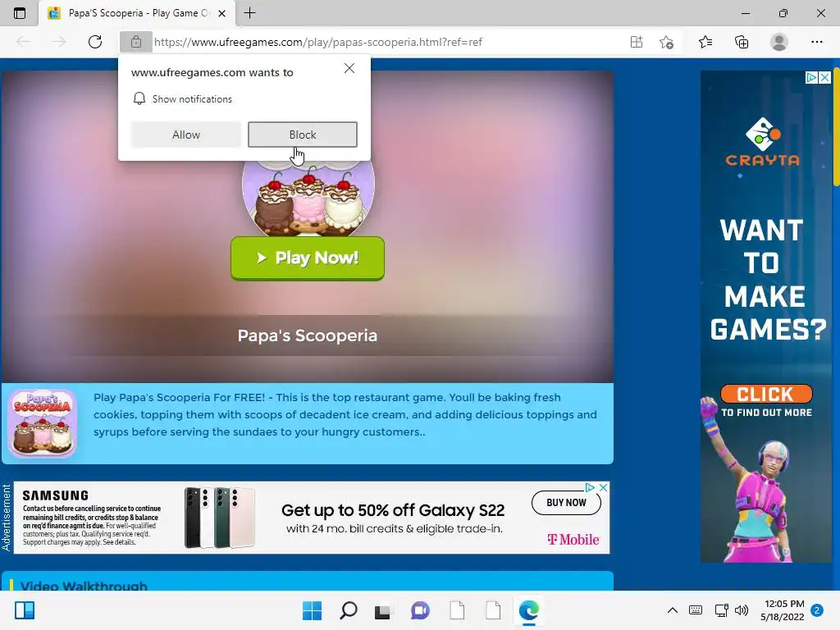Click the profile avatar icon
Viewport: 840px width, 630px height.
click(x=779, y=42)
